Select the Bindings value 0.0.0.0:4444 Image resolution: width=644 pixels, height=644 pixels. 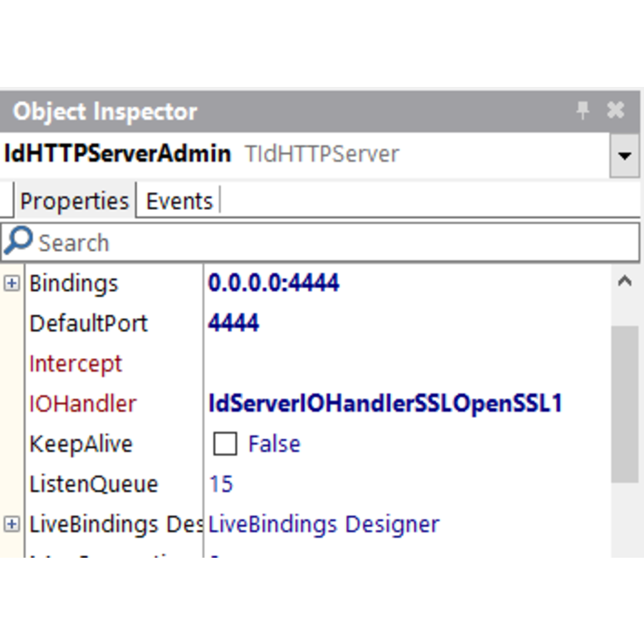point(273,283)
